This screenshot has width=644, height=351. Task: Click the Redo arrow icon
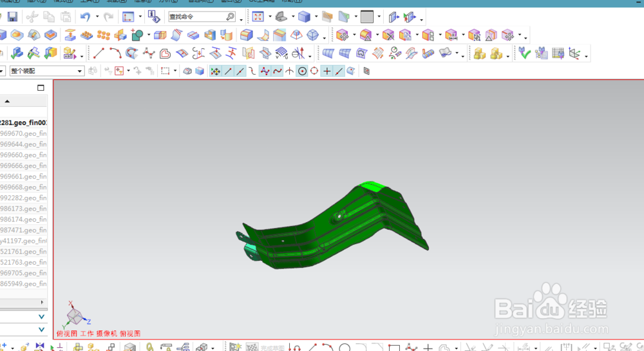tap(108, 17)
